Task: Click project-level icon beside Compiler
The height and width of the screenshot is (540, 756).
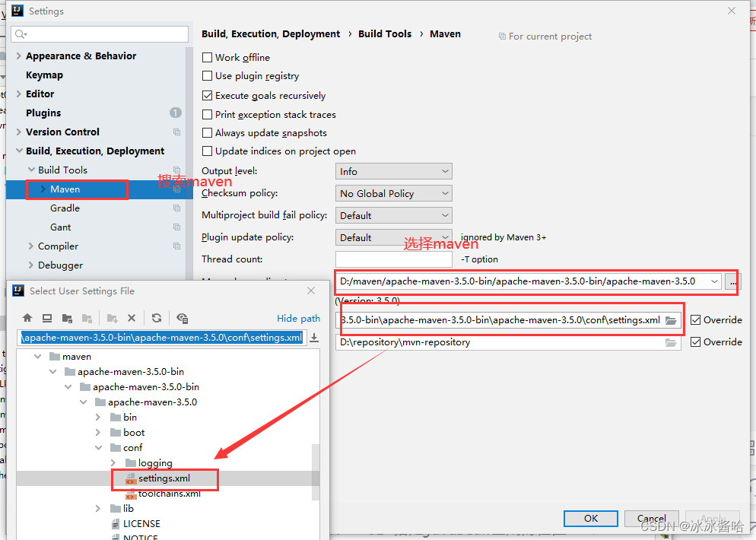Action: click(177, 246)
